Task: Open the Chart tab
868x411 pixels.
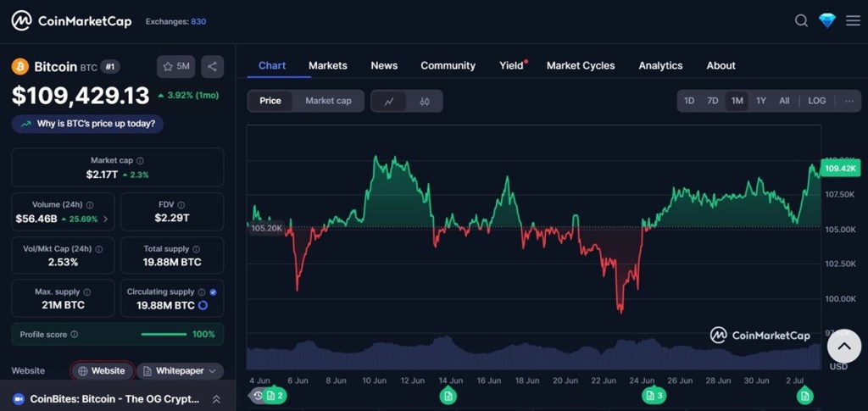Action: (272, 66)
